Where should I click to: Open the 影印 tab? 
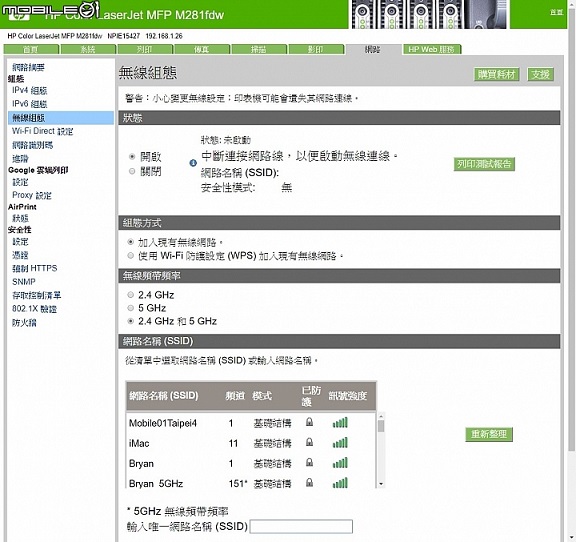[x=316, y=49]
